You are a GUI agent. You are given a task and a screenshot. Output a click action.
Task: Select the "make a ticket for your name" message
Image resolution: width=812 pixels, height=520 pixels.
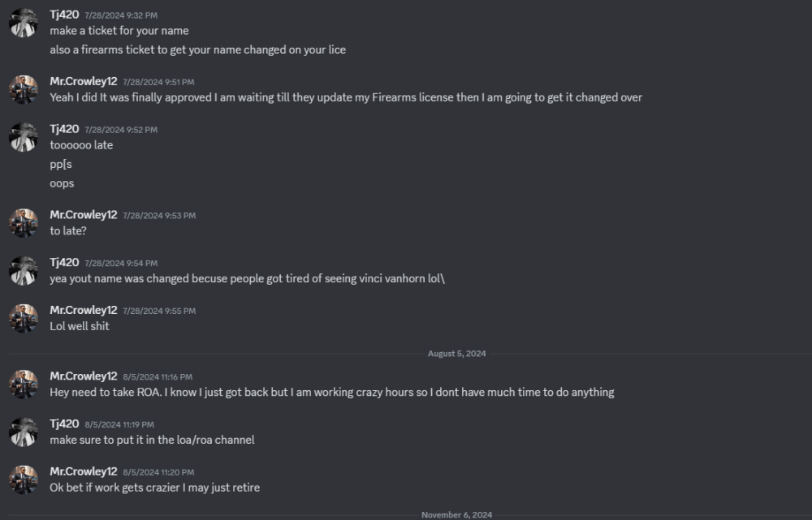(x=119, y=31)
